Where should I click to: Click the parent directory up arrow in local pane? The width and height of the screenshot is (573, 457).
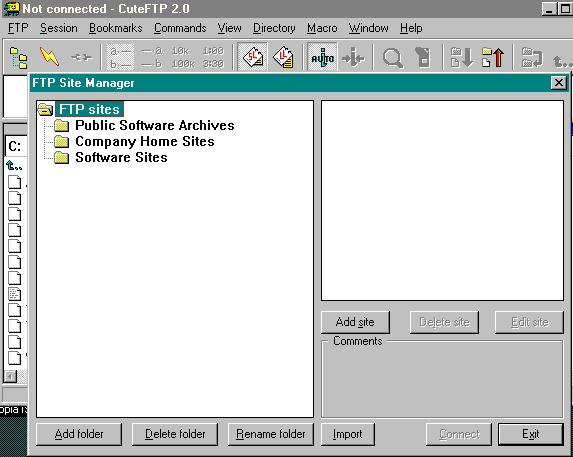14,166
